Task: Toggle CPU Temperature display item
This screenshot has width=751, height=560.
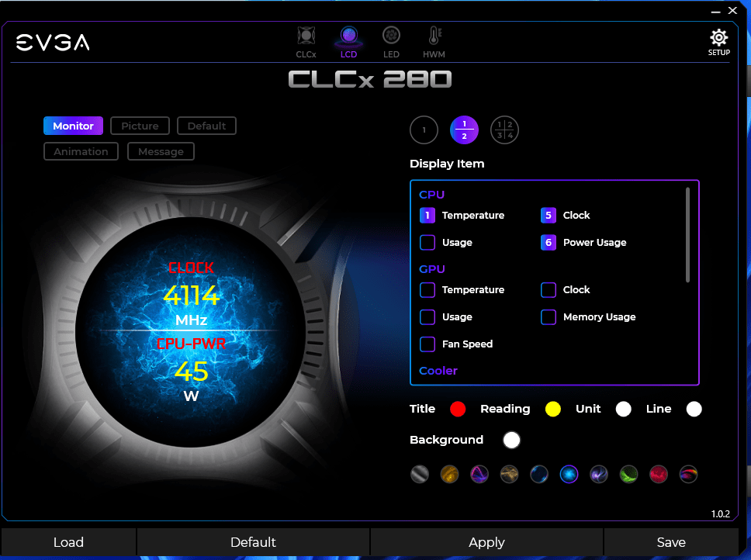Action: pos(427,216)
